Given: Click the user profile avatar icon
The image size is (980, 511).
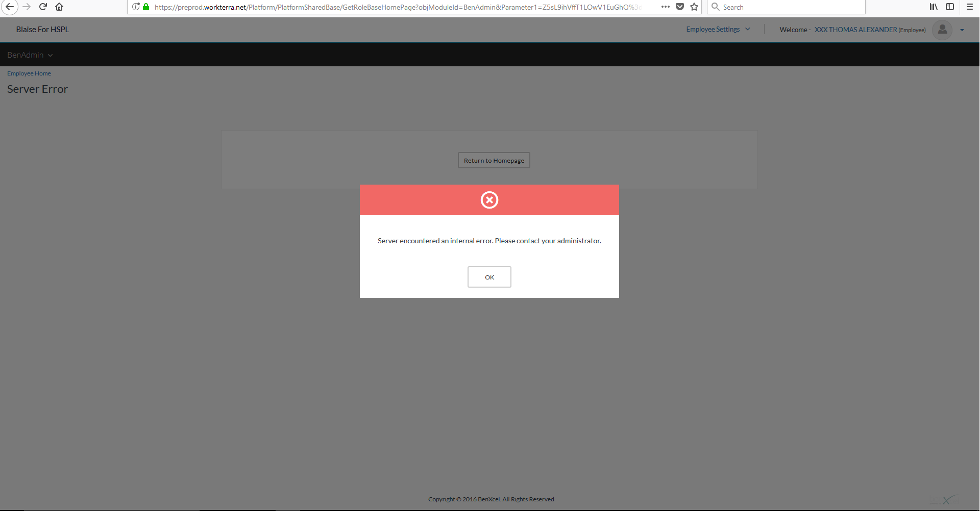Looking at the screenshot, I should pyautogui.click(x=942, y=30).
